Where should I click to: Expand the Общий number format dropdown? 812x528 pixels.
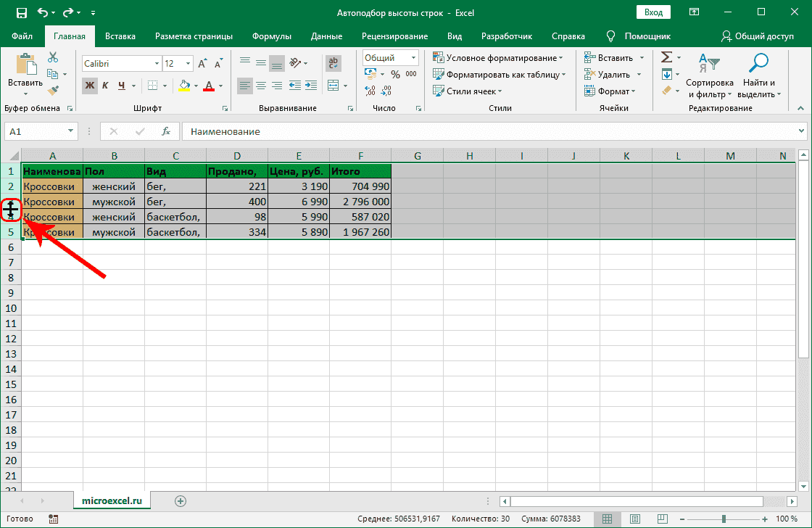coord(413,58)
